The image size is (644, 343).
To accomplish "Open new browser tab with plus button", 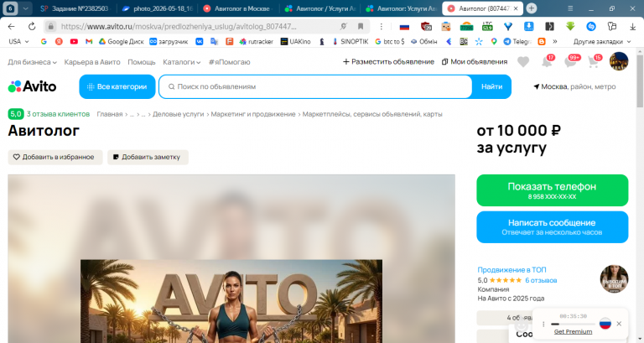I will click(531, 8).
